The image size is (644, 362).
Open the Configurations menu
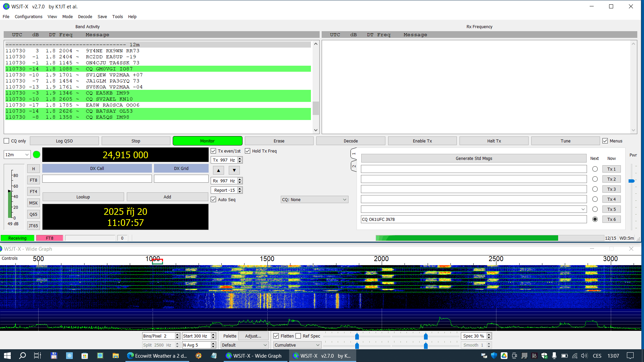(x=29, y=16)
